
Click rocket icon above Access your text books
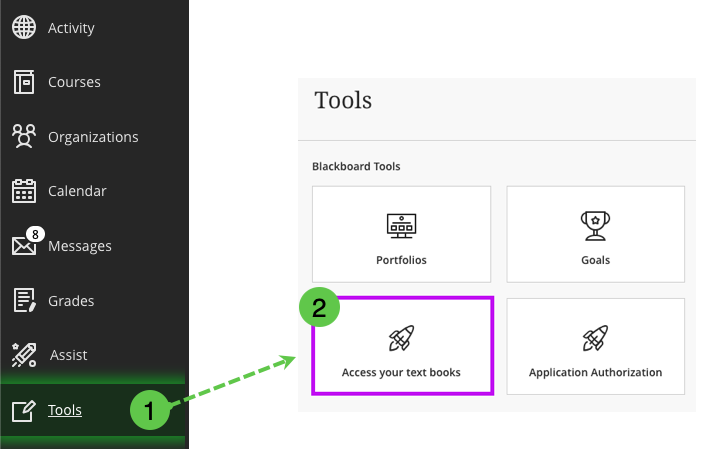[401, 338]
